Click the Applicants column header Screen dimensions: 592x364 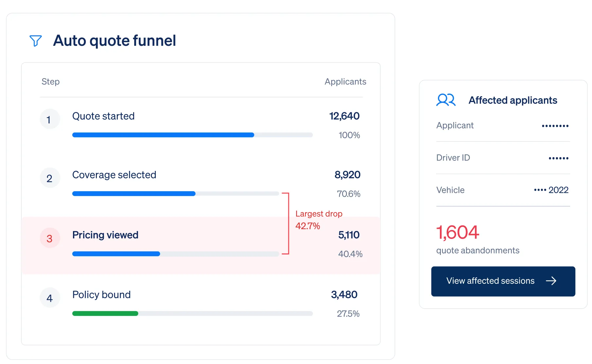345,82
